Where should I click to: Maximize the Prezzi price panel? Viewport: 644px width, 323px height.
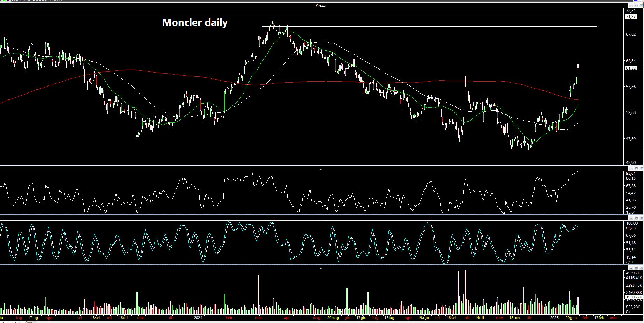tap(636, 5)
